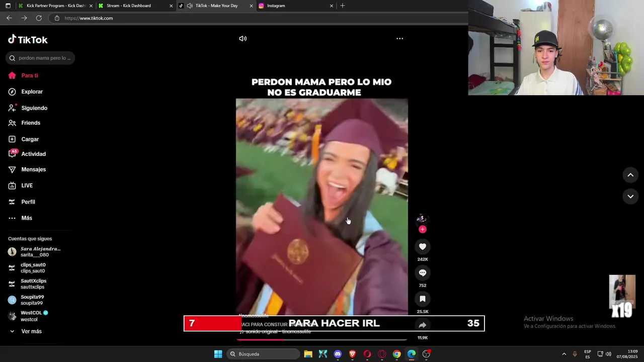Open Brave browser from the taskbar
This screenshot has height=362, width=644.
(x=353, y=354)
